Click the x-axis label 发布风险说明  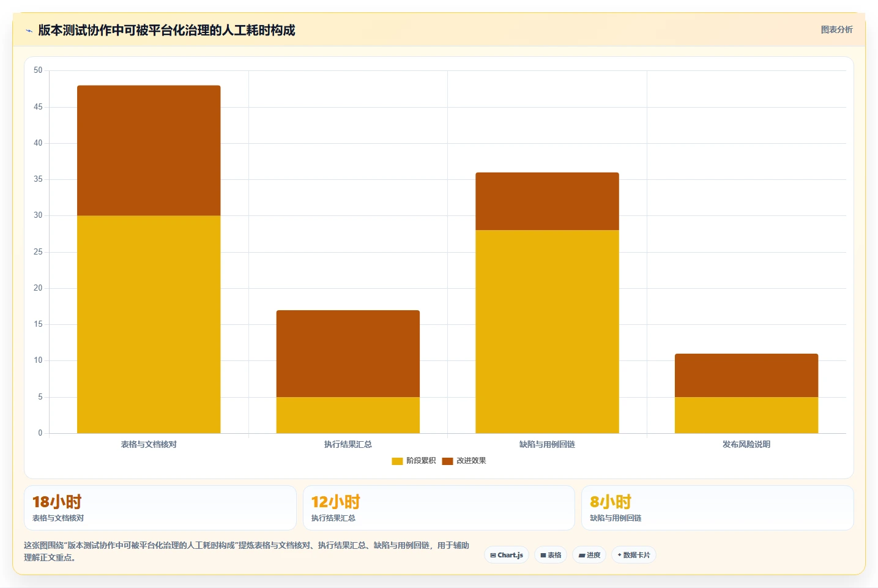pos(746,444)
